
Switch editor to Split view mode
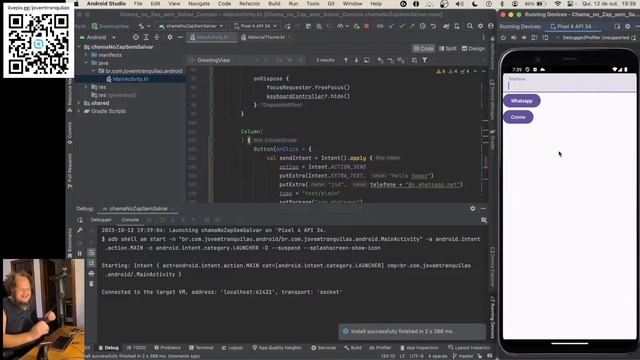click(448, 49)
